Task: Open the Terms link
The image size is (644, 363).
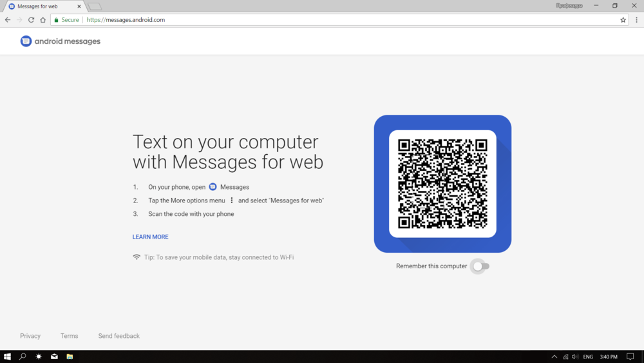Action: pos(69,336)
